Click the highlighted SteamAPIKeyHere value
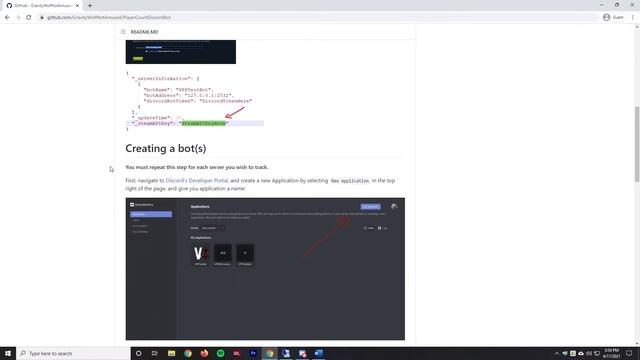Viewport: 640px width, 360px height. [x=204, y=123]
